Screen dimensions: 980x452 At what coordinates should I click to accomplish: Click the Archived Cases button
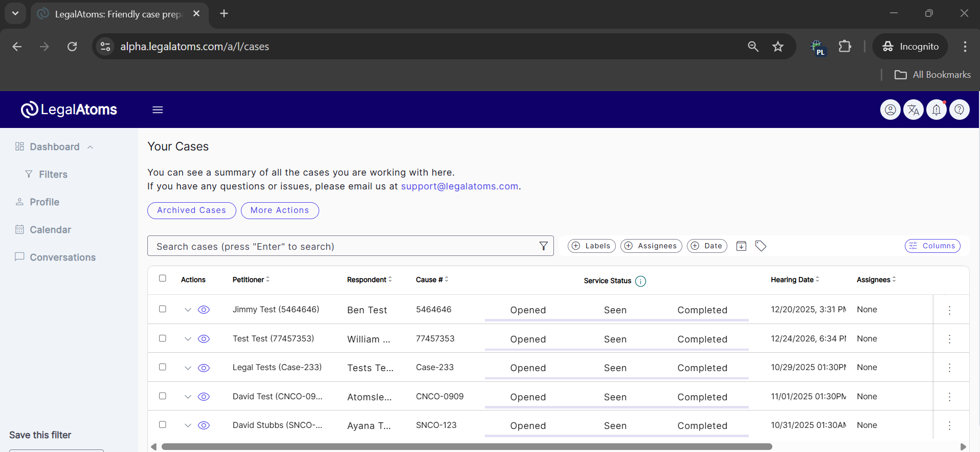(191, 210)
